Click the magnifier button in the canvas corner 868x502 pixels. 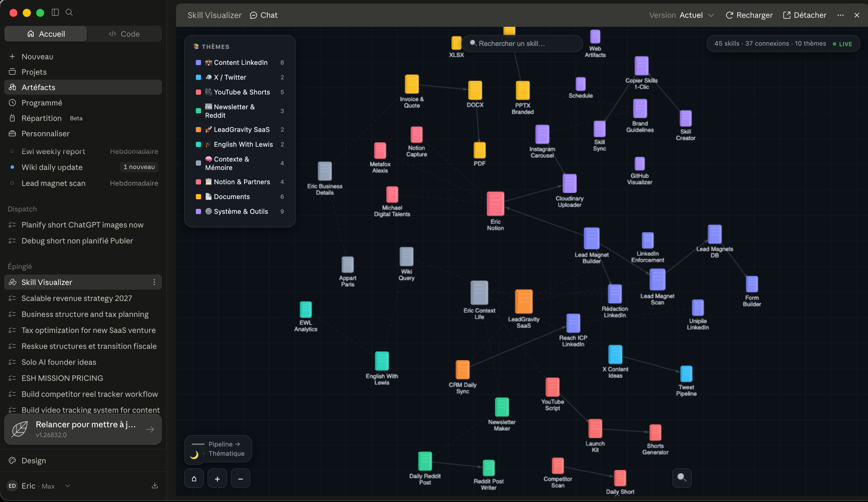tap(682, 478)
